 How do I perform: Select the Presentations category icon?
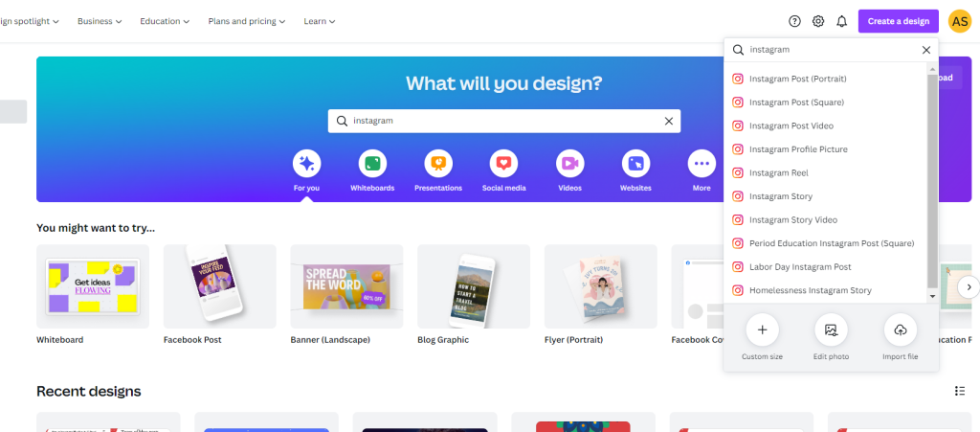[x=438, y=164]
